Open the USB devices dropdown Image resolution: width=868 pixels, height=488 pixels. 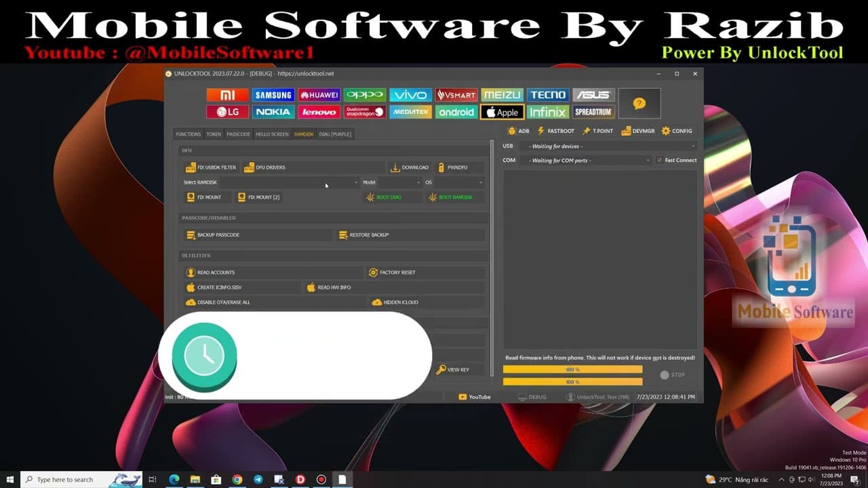(x=608, y=146)
